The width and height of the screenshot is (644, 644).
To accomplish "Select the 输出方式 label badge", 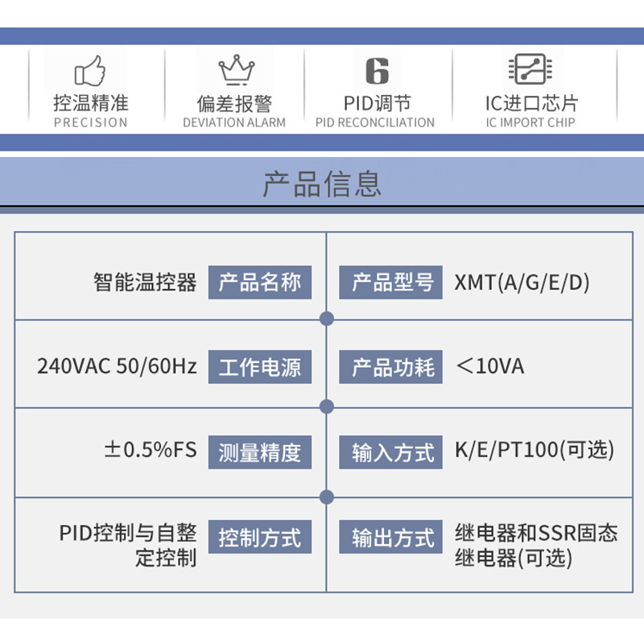I will point(390,537).
